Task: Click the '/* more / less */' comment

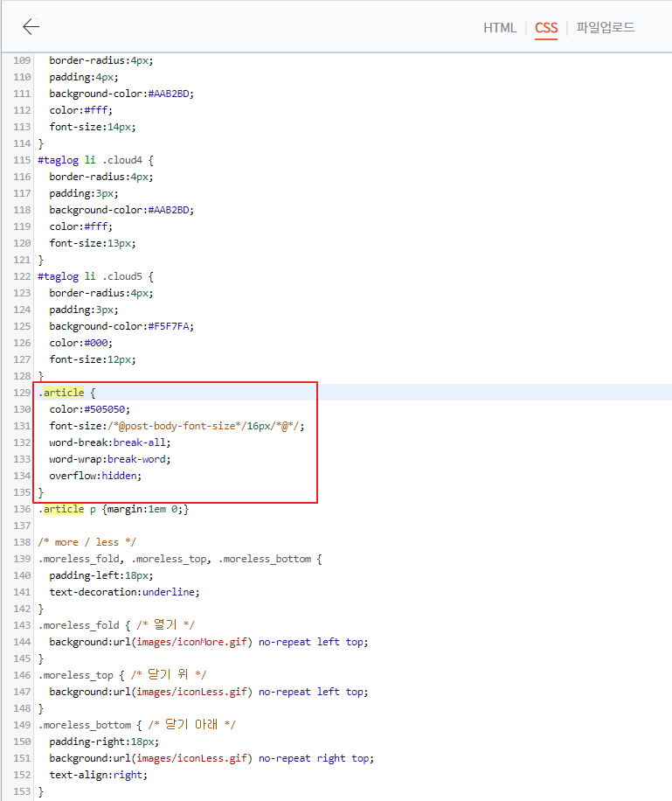Action: 87,542
